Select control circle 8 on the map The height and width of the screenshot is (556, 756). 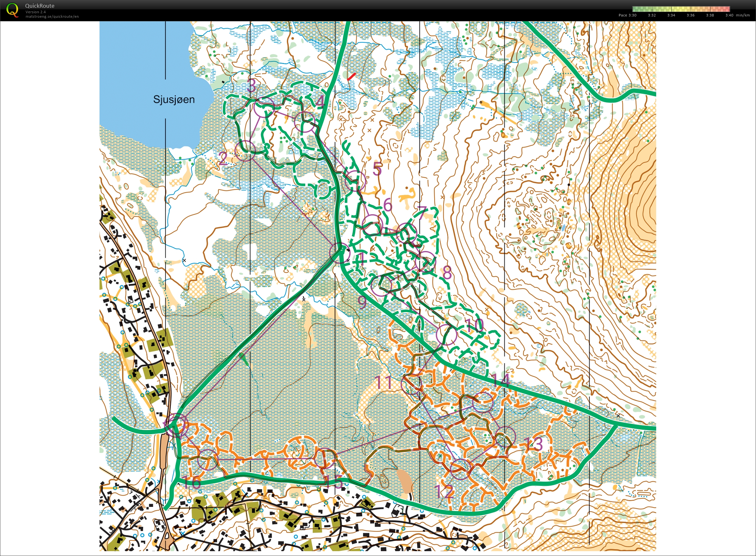tap(425, 262)
